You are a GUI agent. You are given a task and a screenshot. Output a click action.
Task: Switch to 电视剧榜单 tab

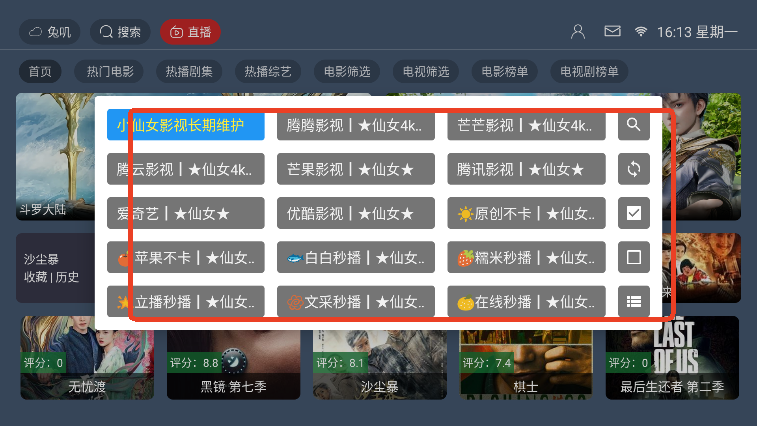point(589,71)
